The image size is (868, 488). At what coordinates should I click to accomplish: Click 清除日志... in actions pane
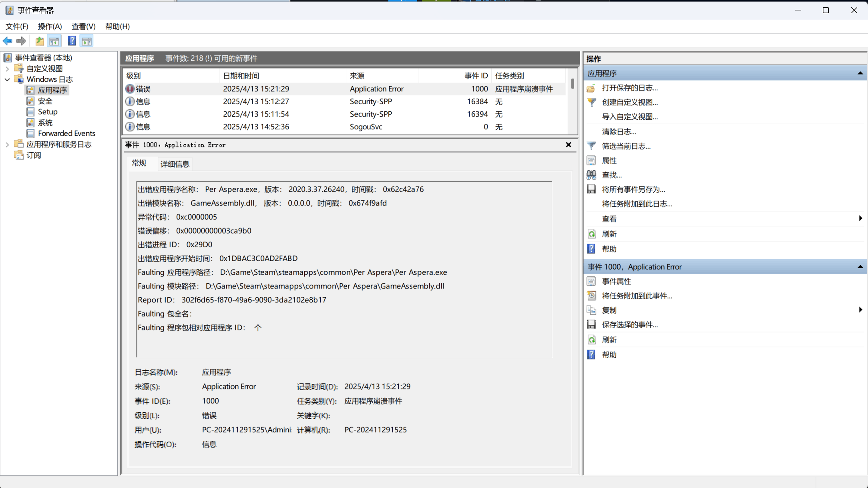[x=619, y=132]
